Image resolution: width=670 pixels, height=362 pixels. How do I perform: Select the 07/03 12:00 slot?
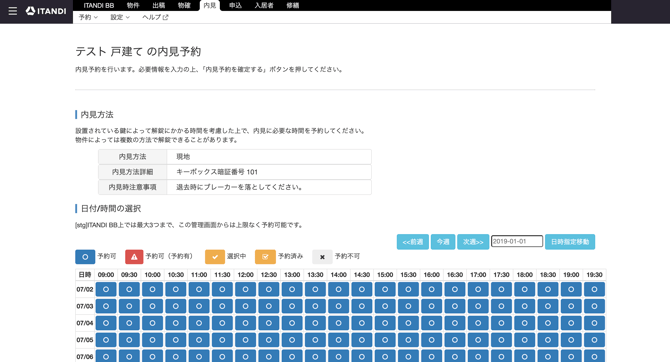(245, 306)
